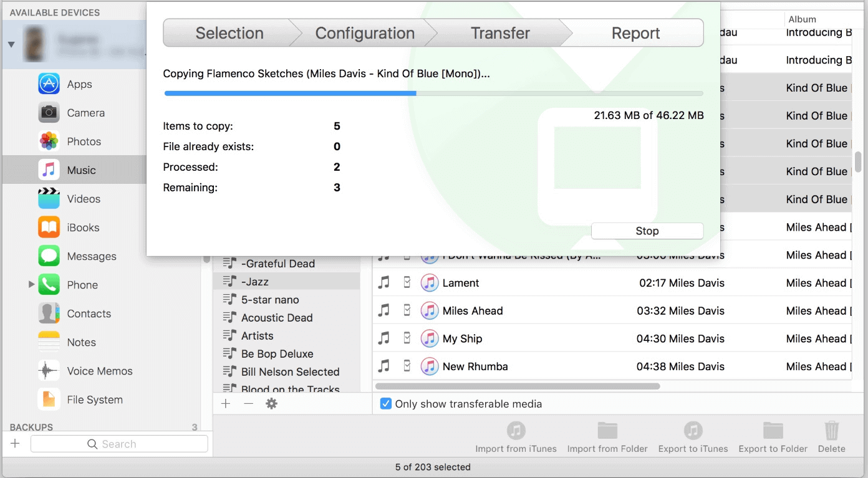This screenshot has width=868, height=478.
Task: Uncheck Only show transferable media
Action: (386, 404)
